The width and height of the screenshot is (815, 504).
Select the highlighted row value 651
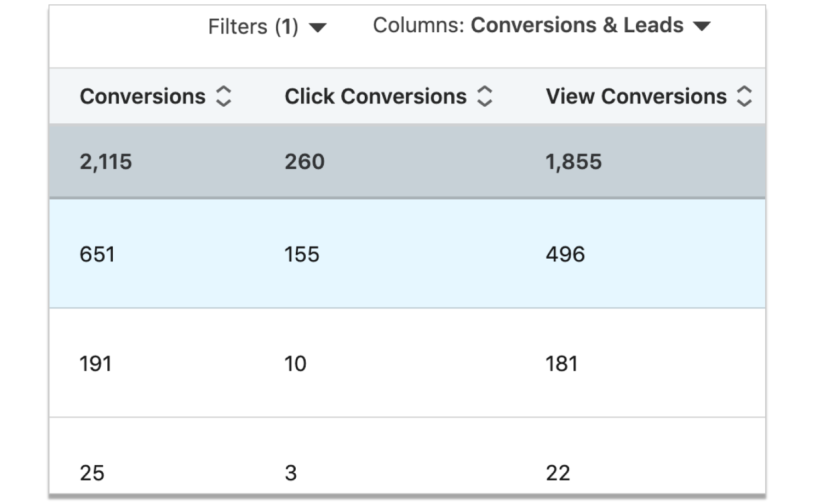pos(97,254)
